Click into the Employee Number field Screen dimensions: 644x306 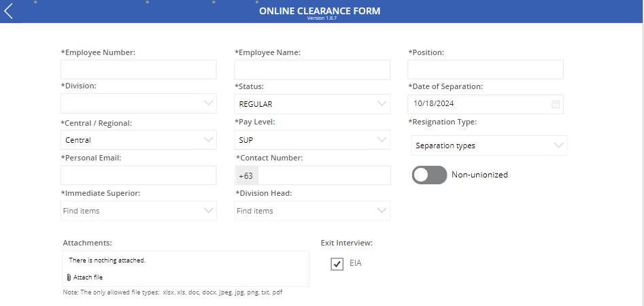pyautogui.click(x=138, y=69)
